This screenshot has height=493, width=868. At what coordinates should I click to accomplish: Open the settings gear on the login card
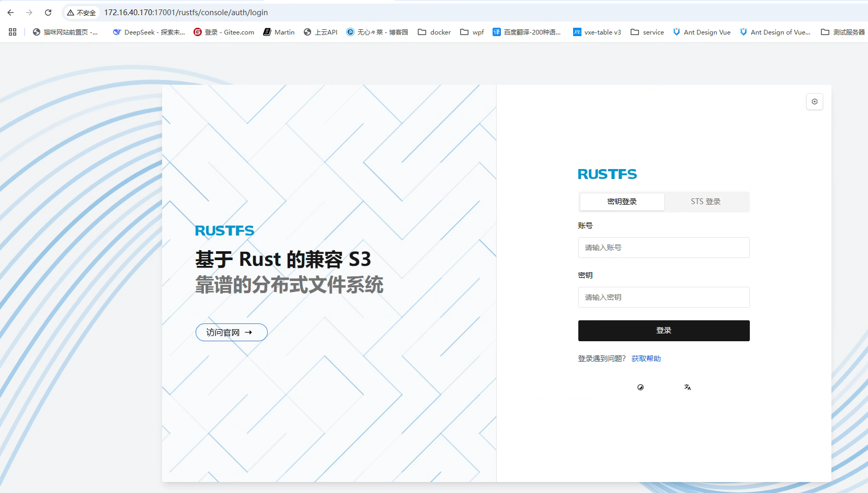click(815, 102)
